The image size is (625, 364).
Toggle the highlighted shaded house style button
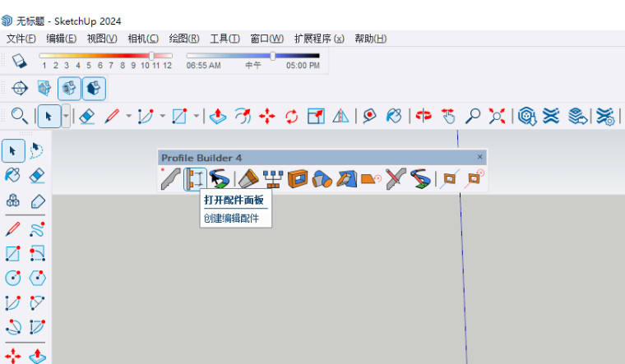(x=70, y=88)
